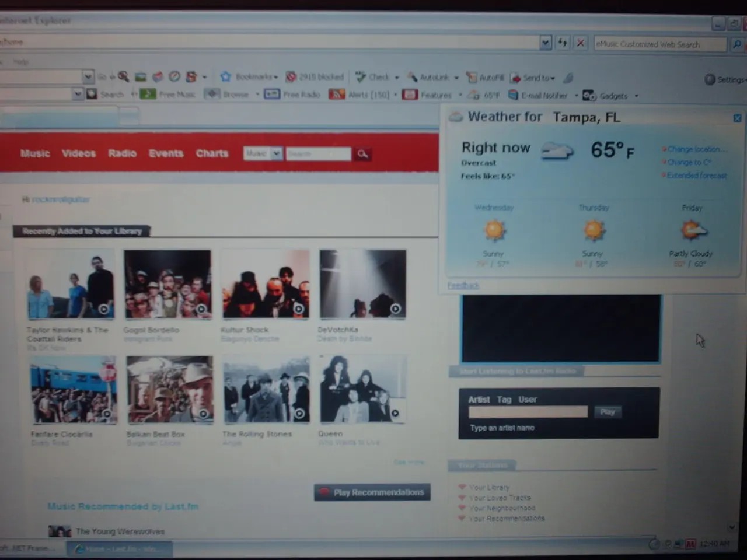Click the Free Radio toolbar icon
This screenshot has width=747, height=560.
(x=271, y=94)
